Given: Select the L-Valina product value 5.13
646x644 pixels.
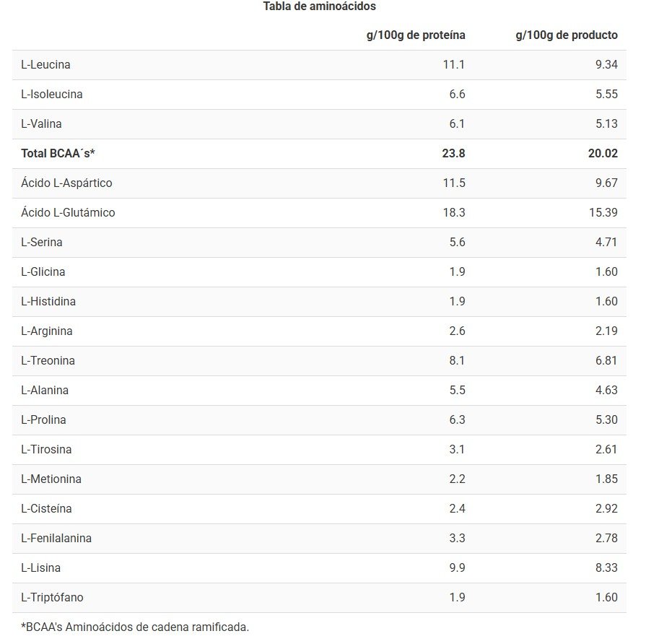Looking at the screenshot, I should pos(606,124).
